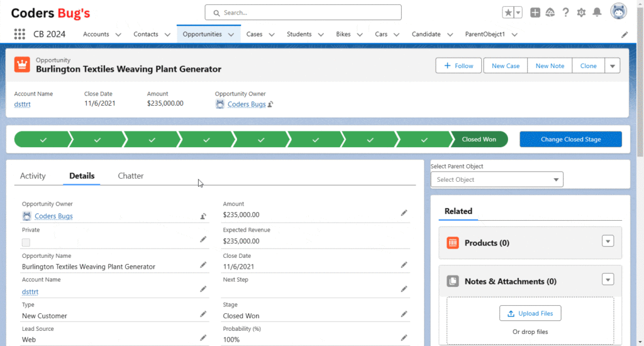This screenshot has height=346, width=644.
Task: Expand the Accounts tab chevron
Action: [118, 35]
